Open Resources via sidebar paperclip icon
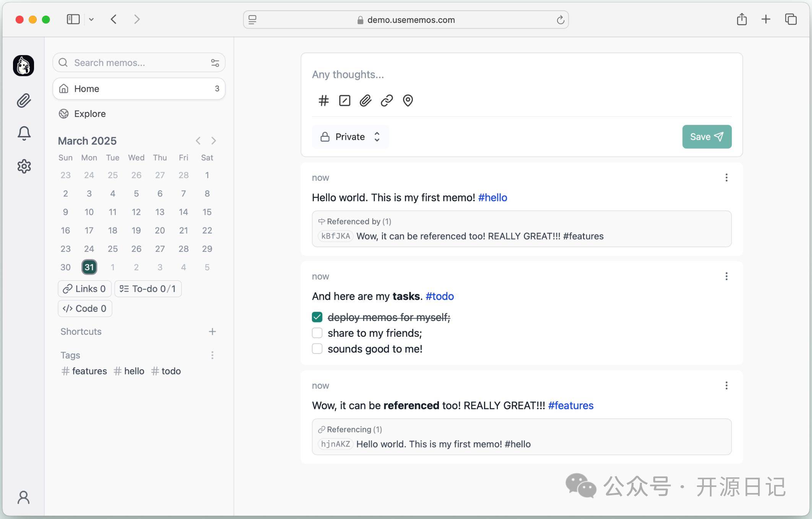The width and height of the screenshot is (812, 519). 24,101
